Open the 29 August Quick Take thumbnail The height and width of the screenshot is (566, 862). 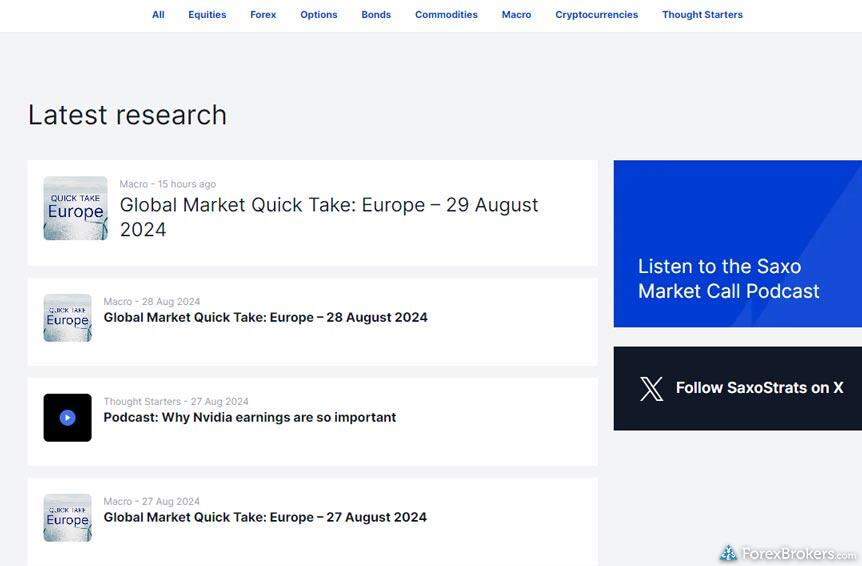(75, 208)
